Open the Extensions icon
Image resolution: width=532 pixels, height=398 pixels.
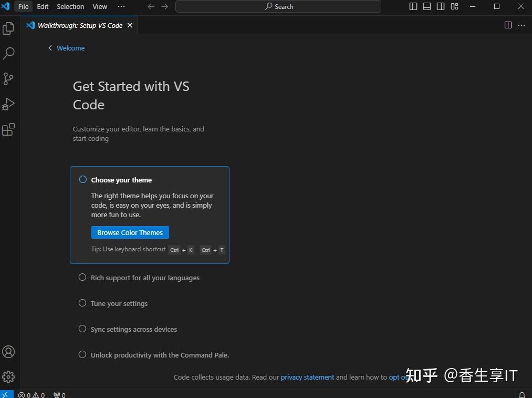pyautogui.click(x=8, y=129)
